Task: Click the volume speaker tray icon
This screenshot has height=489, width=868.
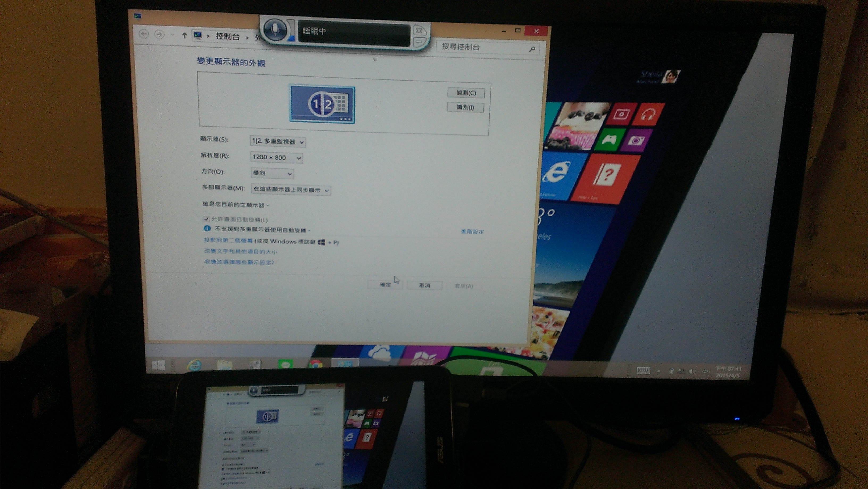Action: pyautogui.click(x=692, y=371)
